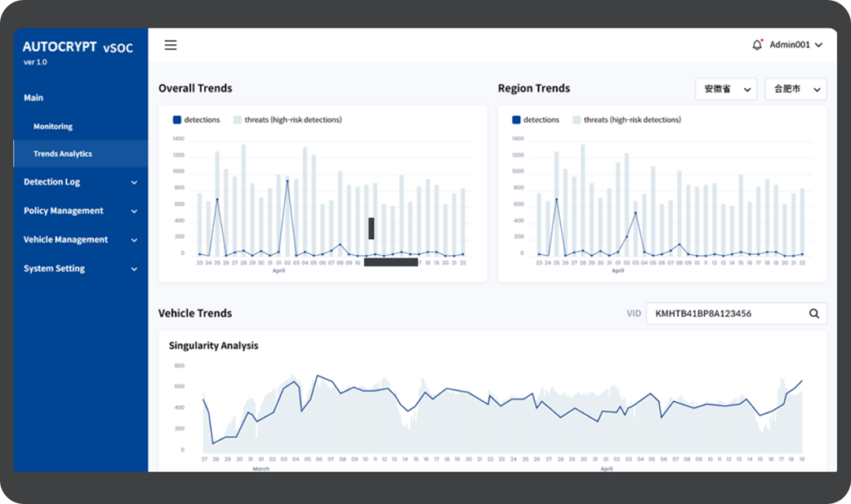The image size is (851, 504).
Task: Go to the Monitoring page
Action: (x=53, y=127)
